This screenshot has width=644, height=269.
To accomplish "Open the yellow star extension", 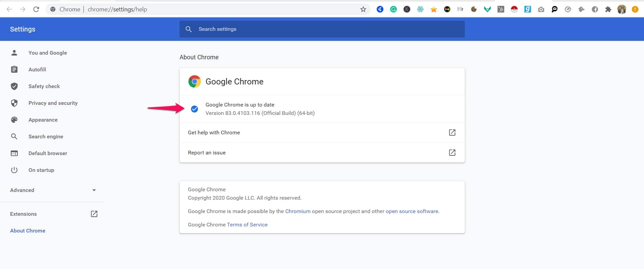I will [x=434, y=9].
